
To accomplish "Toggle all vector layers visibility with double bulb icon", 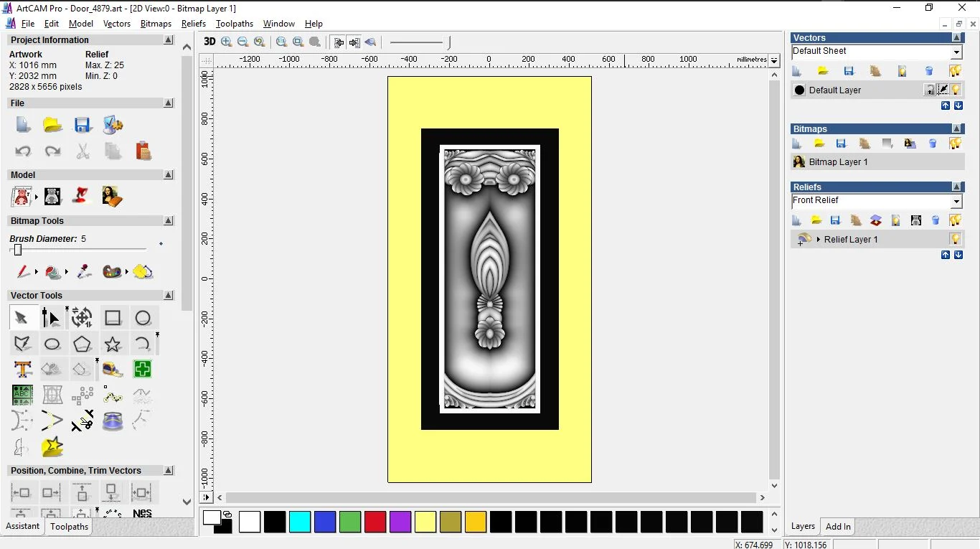I will click(x=956, y=70).
